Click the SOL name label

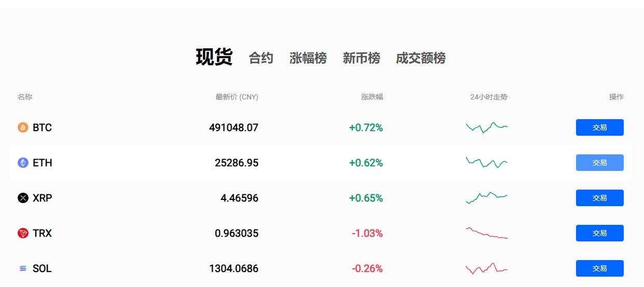42,268
